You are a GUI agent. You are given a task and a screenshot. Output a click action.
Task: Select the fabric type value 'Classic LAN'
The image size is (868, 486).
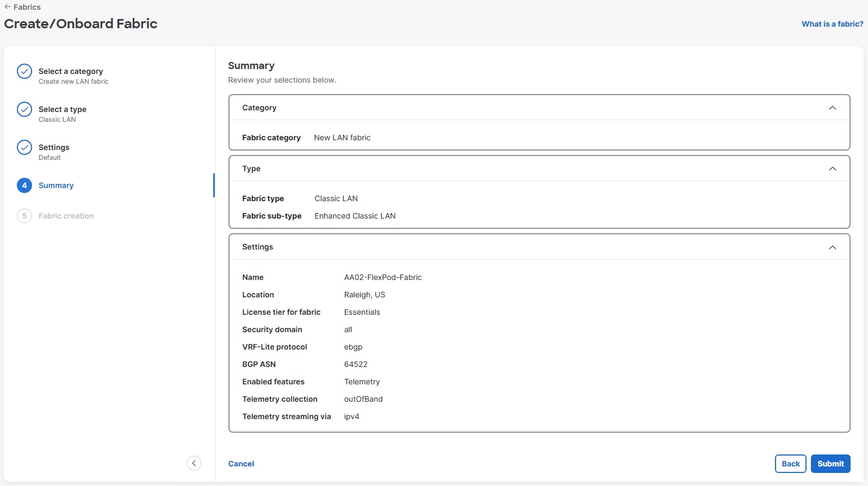[x=336, y=198]
